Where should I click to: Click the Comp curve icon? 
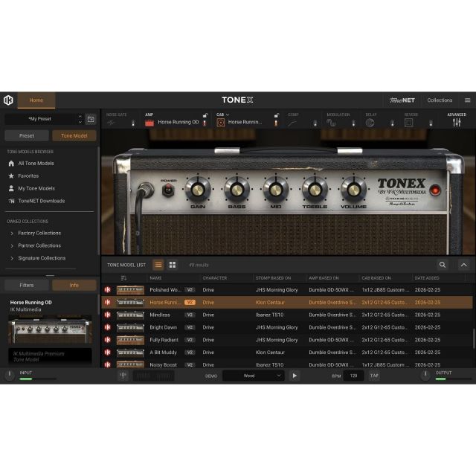292,123
